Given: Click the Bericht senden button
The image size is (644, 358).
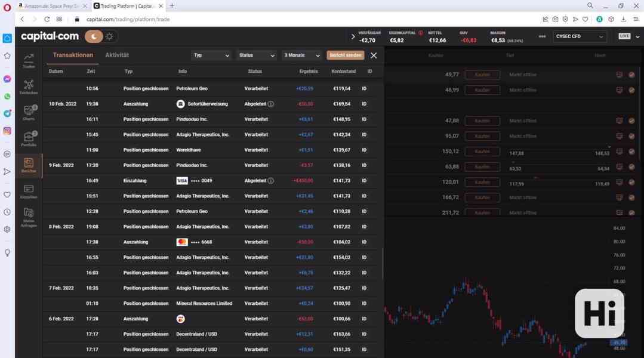Looking at the screenshot, I should [346, 55].
